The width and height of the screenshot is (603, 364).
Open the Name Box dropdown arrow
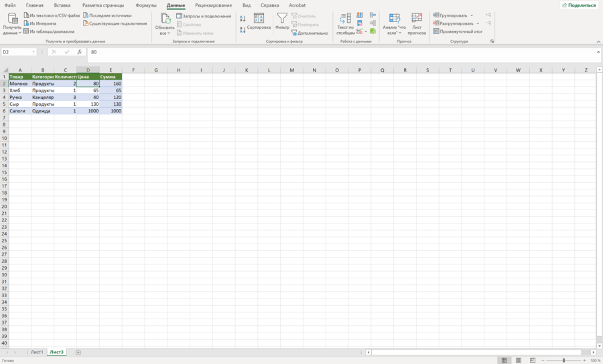[x=33, y=52]
